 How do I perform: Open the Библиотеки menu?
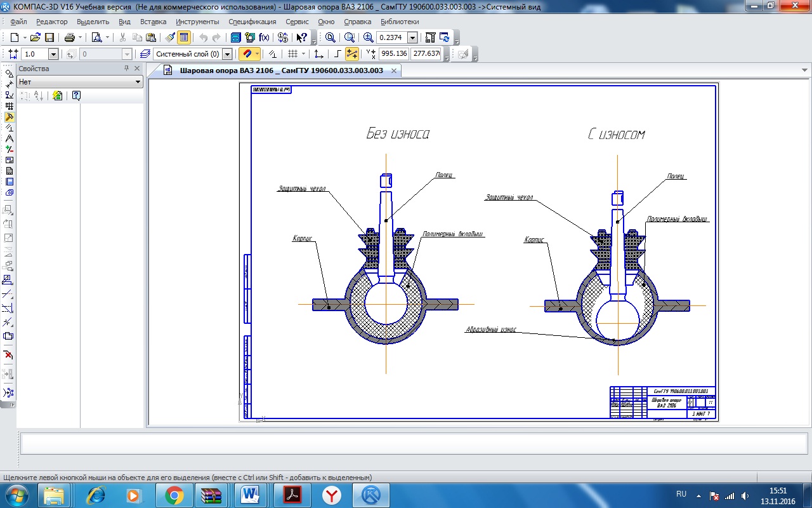[400, 22]
